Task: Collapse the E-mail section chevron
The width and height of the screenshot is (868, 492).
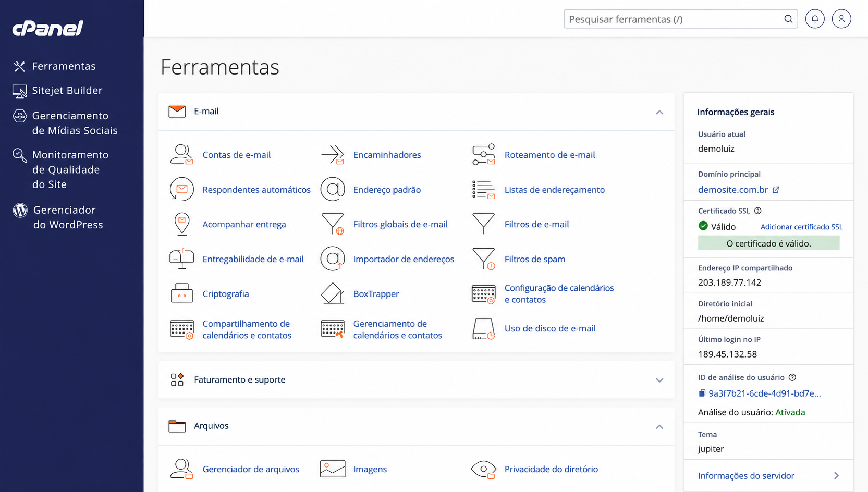Action: 659,112
